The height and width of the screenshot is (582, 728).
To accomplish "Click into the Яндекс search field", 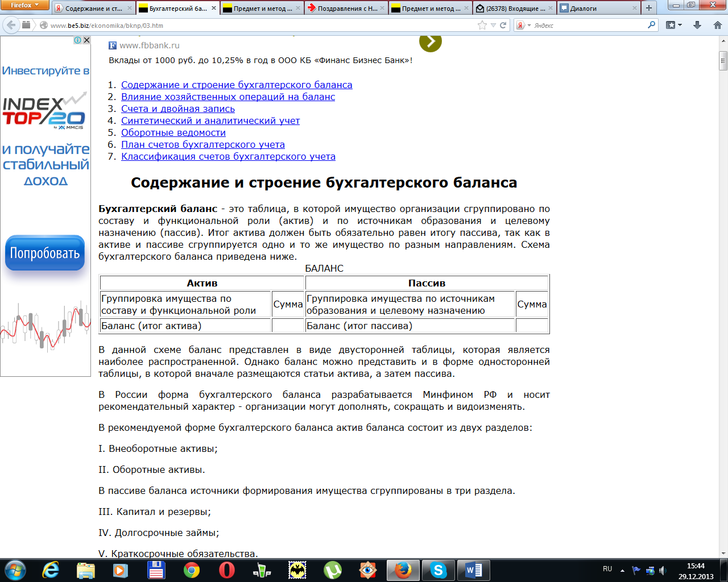I will point(589,26).
